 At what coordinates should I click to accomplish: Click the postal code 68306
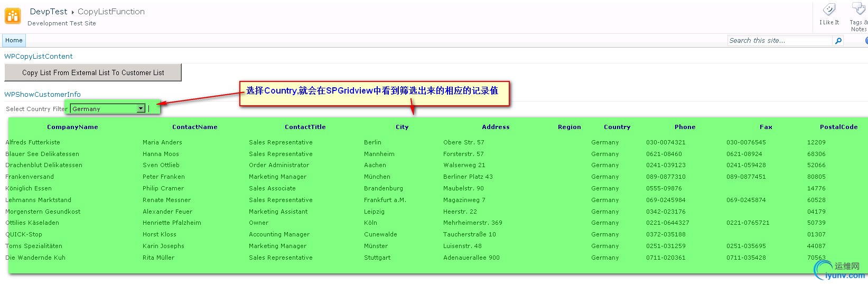(x=816, y=154)
